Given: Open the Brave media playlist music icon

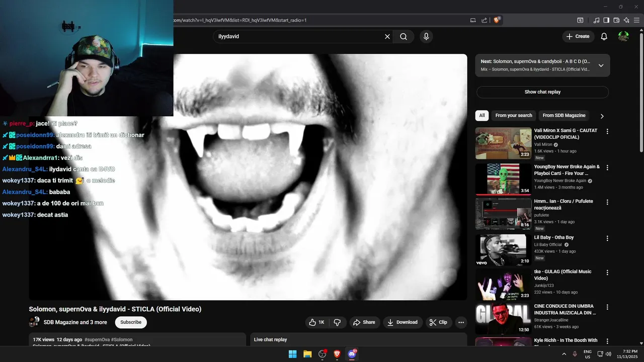Looking at the screenshot, I should [x=597, y=20].
